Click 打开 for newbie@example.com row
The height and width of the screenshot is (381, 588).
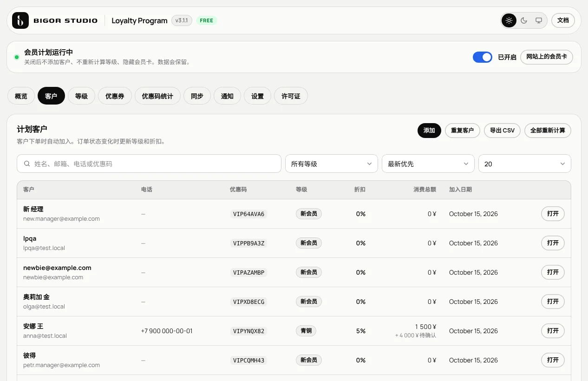(x=553, y=272)
